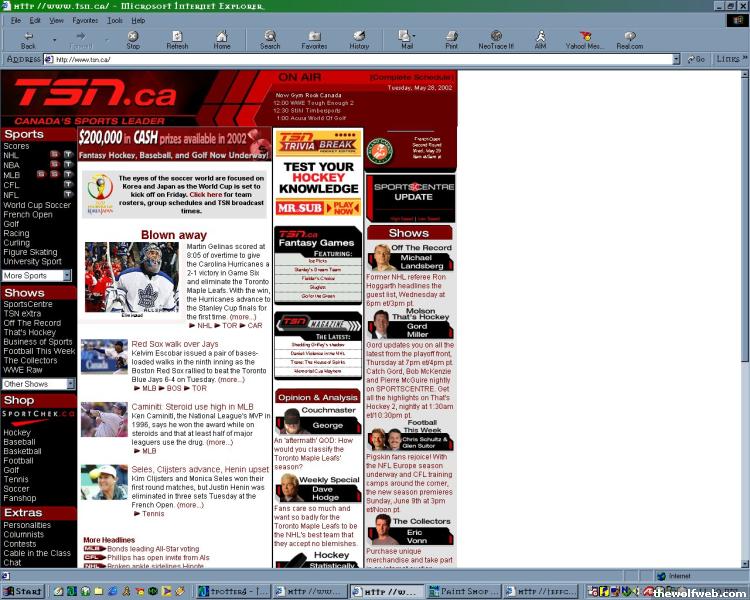Click the Home toolbar icon

coord(222,39)
